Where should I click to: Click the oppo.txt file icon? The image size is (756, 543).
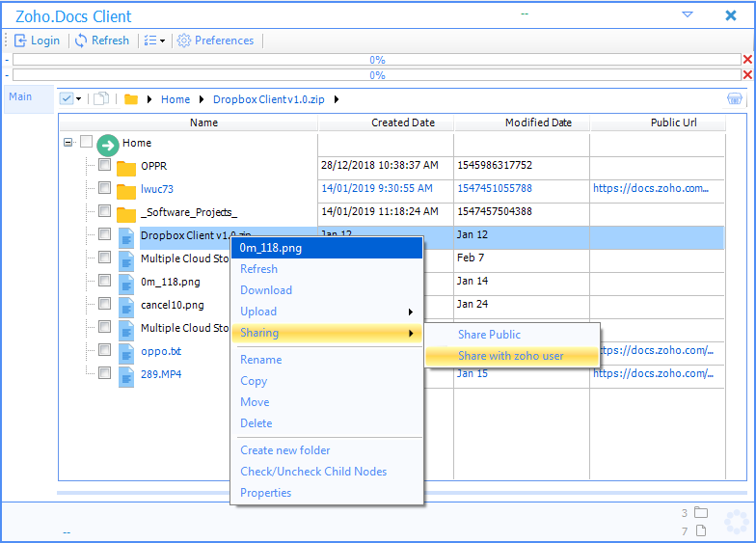pyautogui.click(x=126, y=353)
